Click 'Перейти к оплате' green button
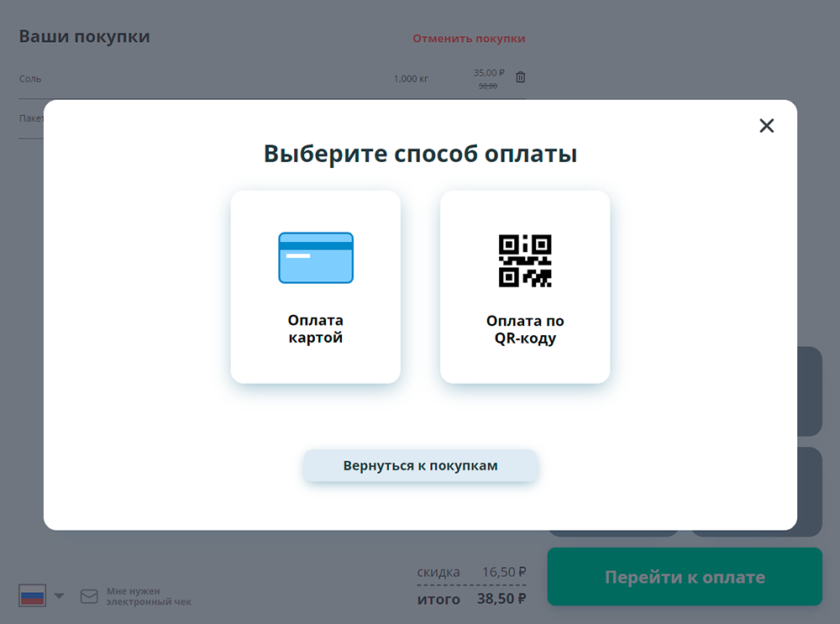 click(x=685, y=577)
